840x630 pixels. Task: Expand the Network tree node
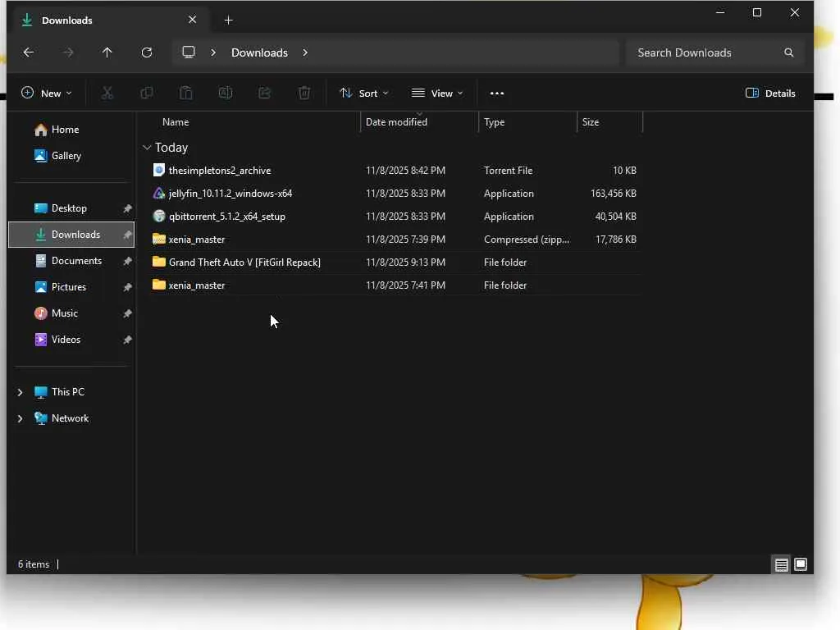pos(20,418)
